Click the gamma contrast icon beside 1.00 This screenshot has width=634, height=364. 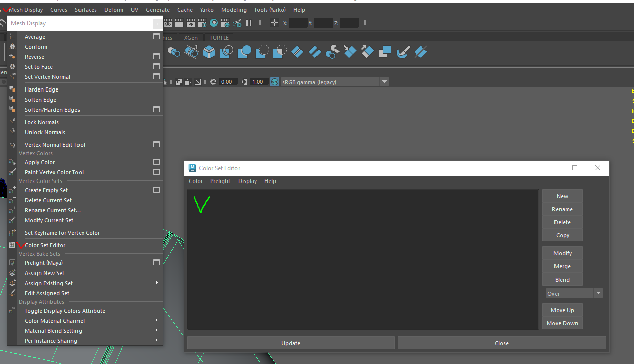pos(245,82)
